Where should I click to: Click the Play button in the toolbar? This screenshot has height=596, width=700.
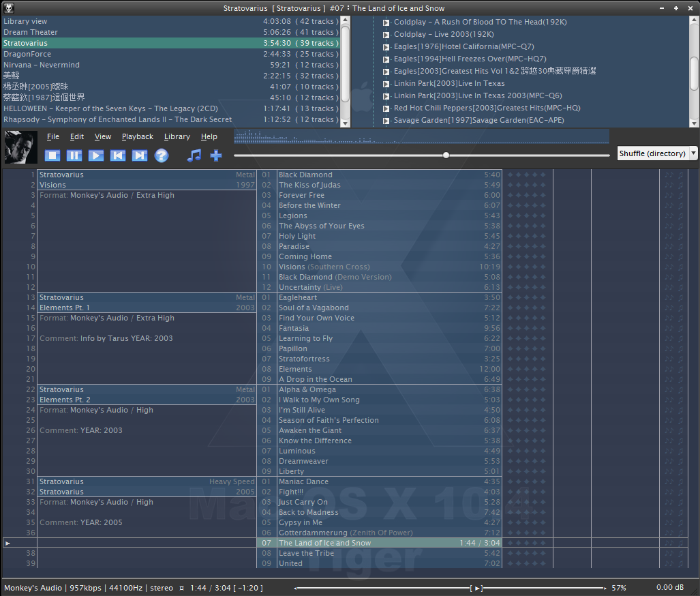96,155
